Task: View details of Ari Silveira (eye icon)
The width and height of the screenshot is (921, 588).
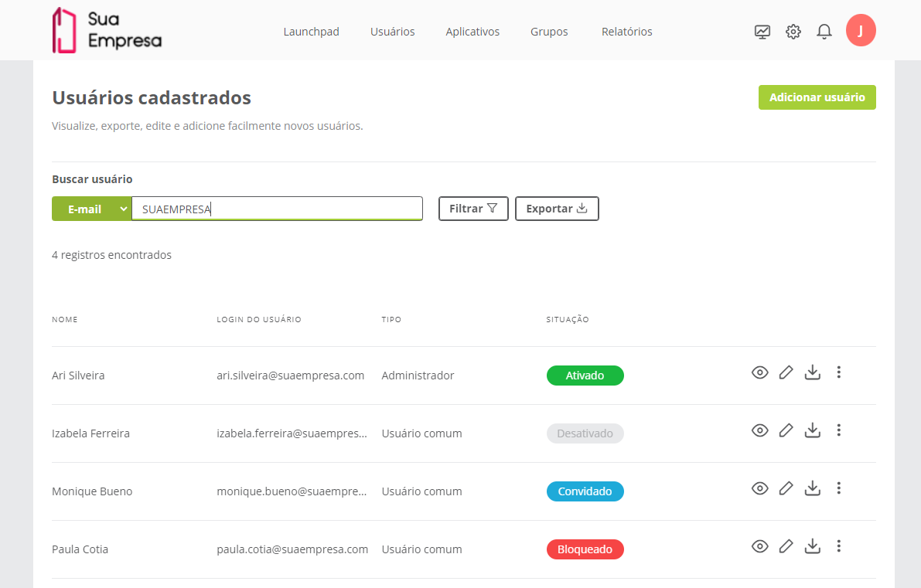Action: [759, 372]
